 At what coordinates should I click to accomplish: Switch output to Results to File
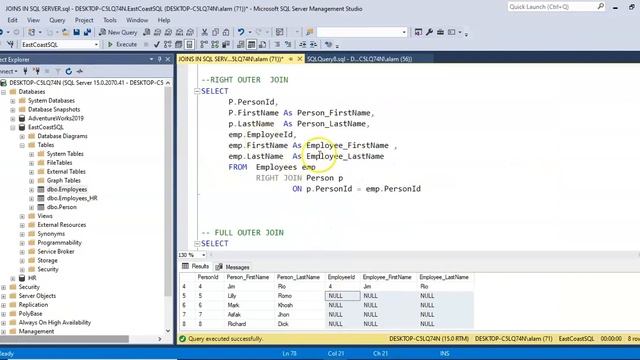[262, 44]
